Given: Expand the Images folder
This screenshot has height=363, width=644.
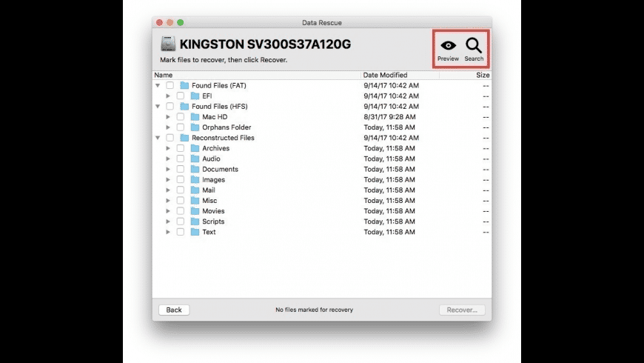Looking at the screenshot, I should click(168, 180).
